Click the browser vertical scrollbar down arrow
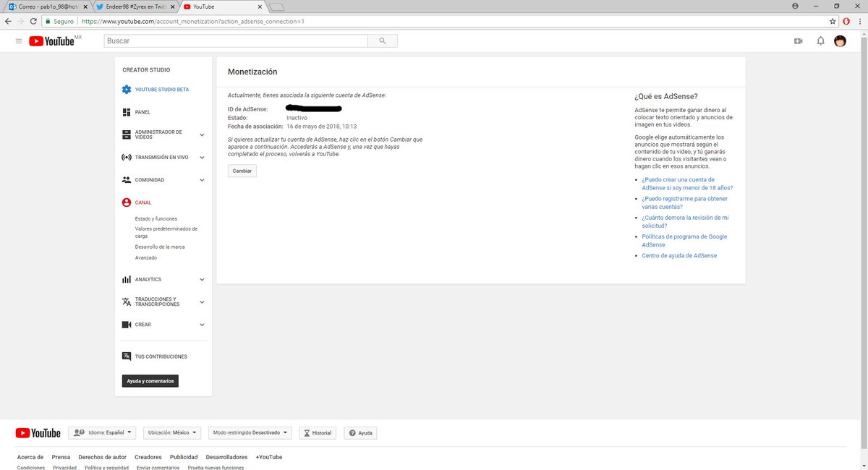The height and width of the screenshot is (470, 868). pos(863,466)
